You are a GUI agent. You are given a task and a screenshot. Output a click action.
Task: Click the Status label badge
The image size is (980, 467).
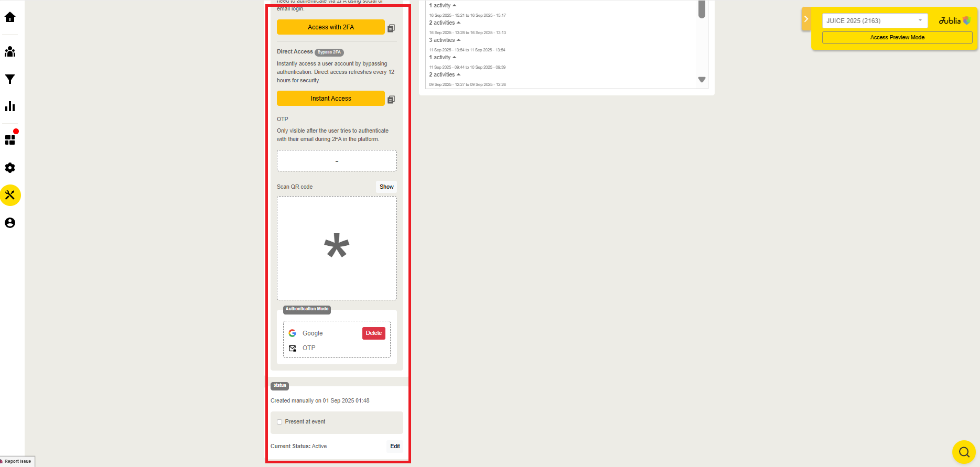pyautogui.click(x=279, y=386)
